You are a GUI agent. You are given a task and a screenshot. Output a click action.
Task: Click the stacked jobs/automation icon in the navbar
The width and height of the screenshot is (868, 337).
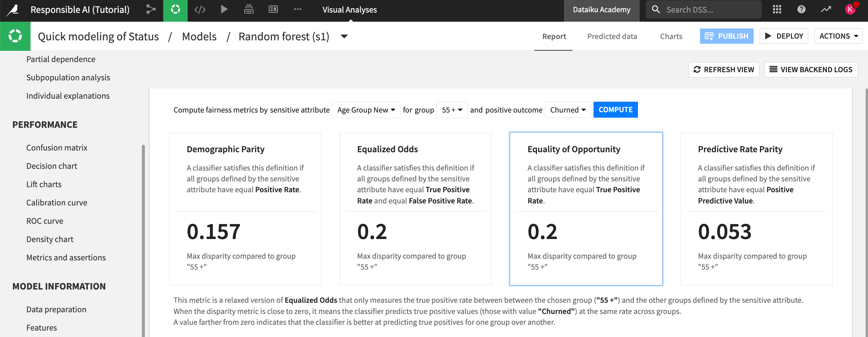(248, 9)
